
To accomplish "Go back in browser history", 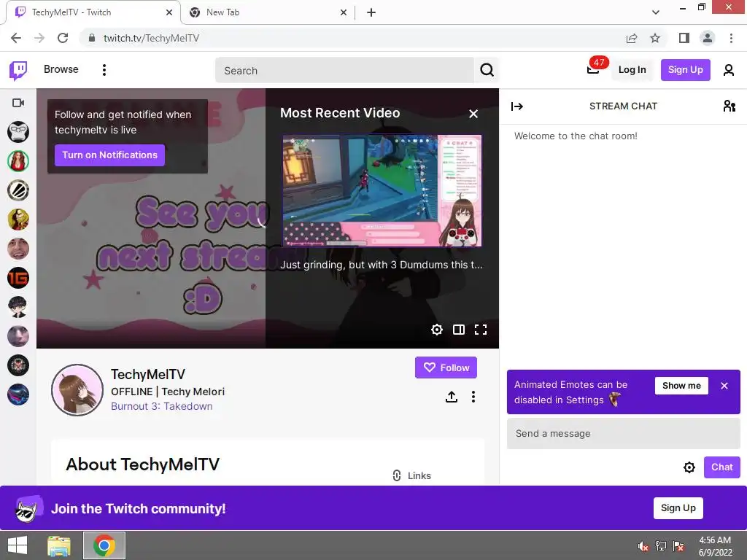I will point(16,38).
